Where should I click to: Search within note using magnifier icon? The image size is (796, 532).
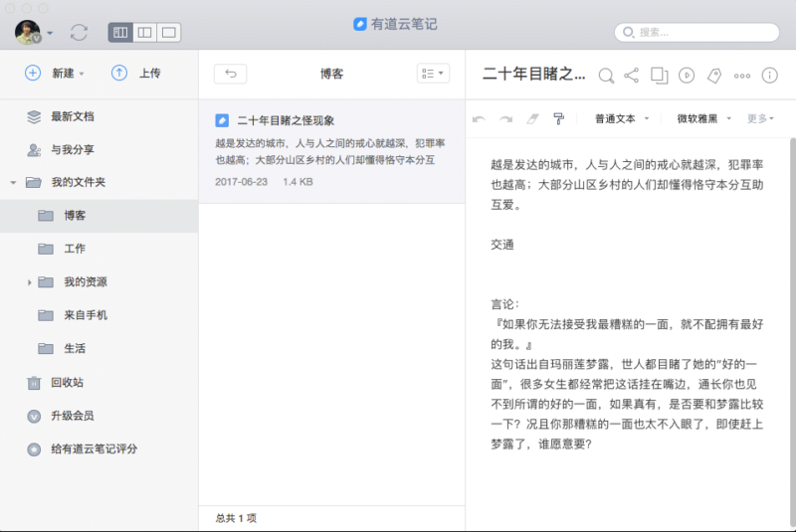(606, 75)
